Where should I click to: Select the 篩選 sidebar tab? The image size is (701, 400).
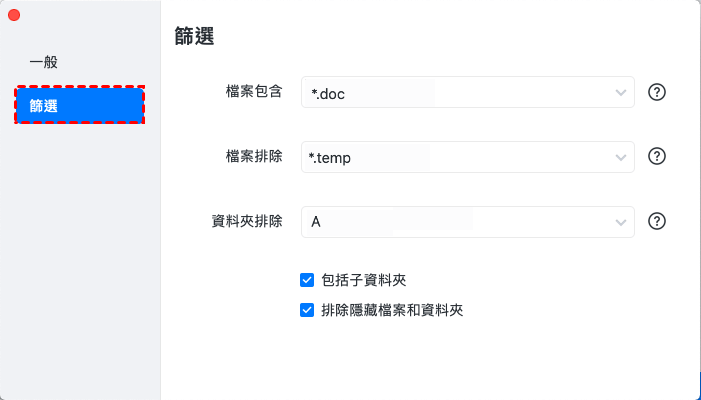click(x=80, y=105)
